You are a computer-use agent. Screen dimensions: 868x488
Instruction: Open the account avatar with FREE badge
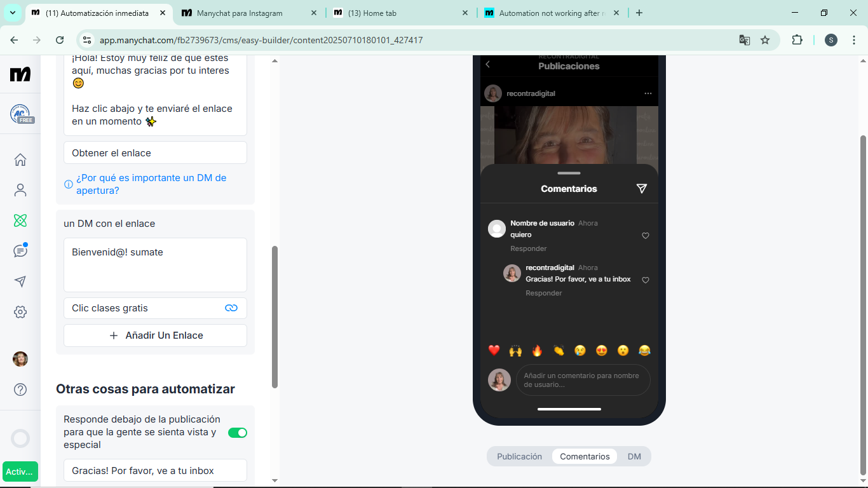[22, 114]
